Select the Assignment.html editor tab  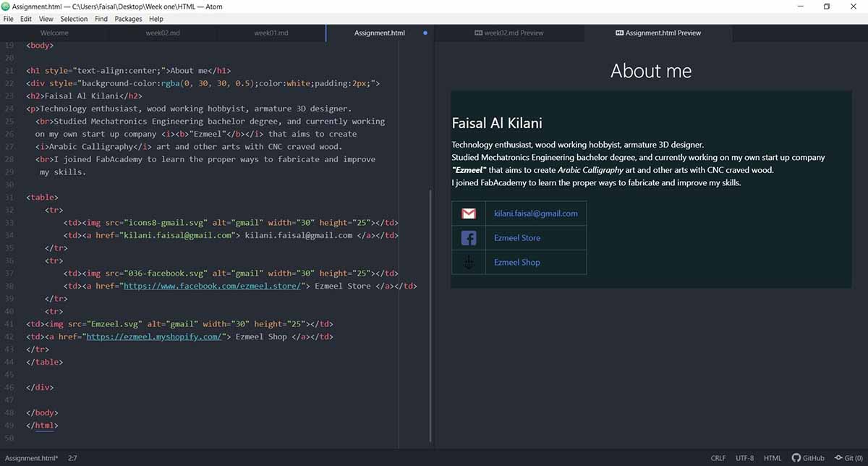tap(380, 33)
